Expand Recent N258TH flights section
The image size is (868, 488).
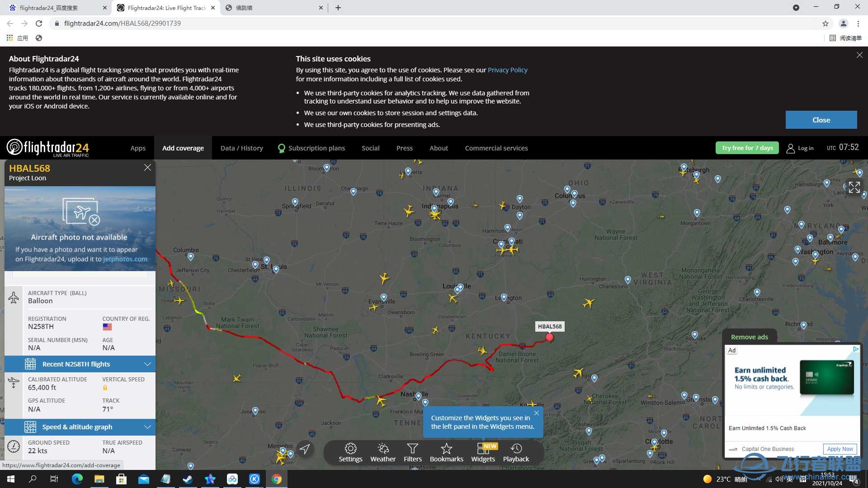point(80,364)
